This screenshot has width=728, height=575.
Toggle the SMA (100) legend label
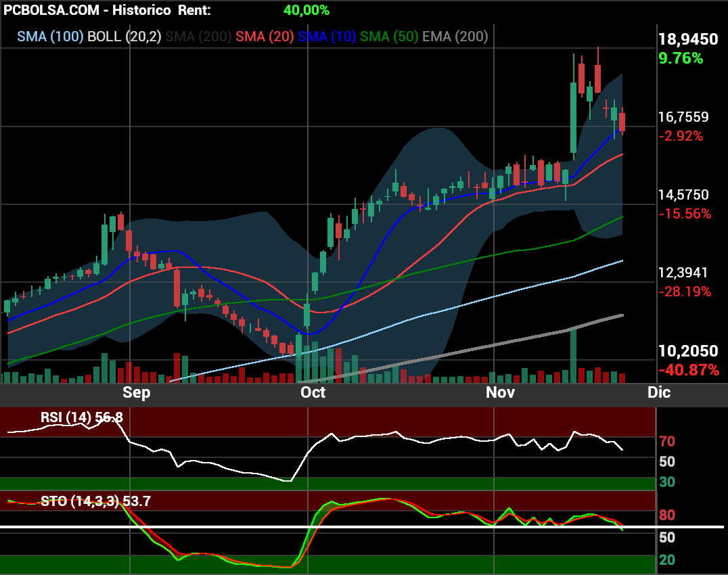[x=50, y=37]
